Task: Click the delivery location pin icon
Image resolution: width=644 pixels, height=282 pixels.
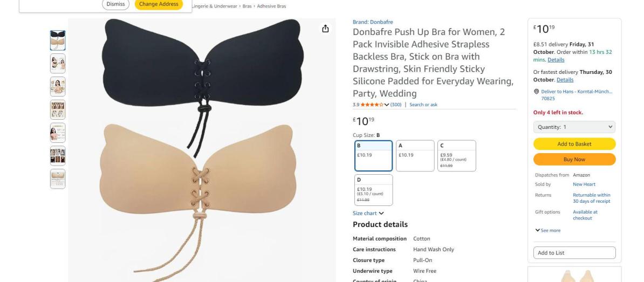Action: (536, 92)
